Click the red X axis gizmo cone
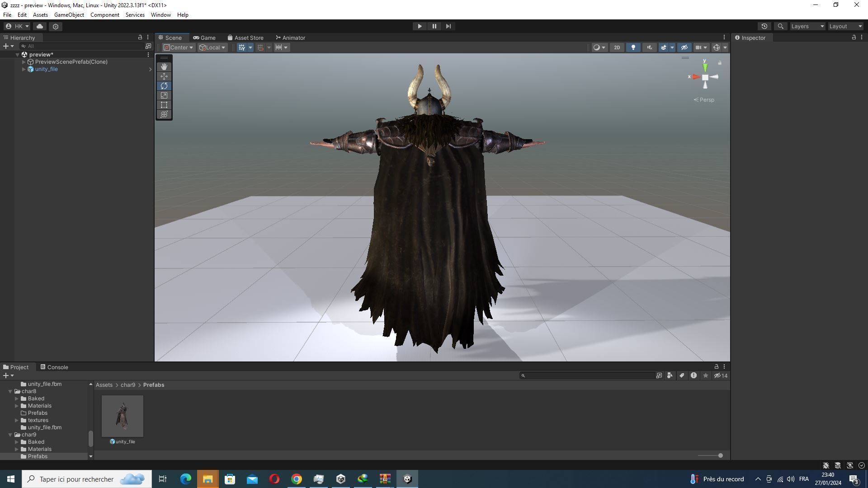The image size is (868, 488). [x=696, y=77]
